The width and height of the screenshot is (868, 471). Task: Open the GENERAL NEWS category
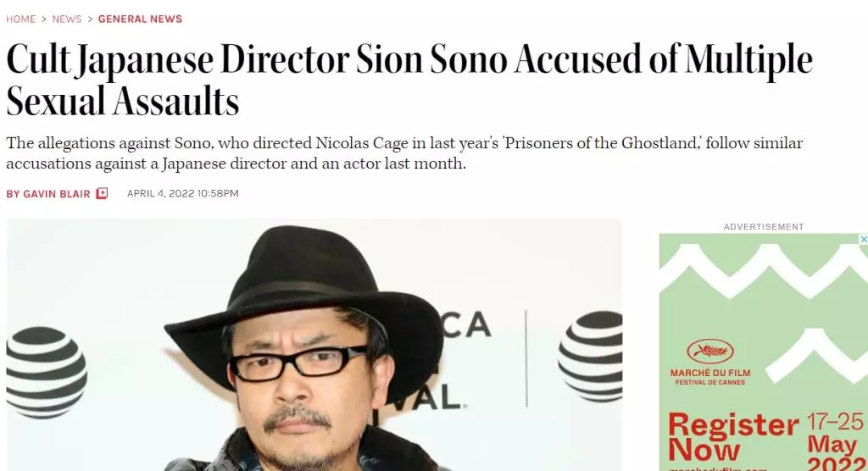pyautogui.click(x=140, y=19)
